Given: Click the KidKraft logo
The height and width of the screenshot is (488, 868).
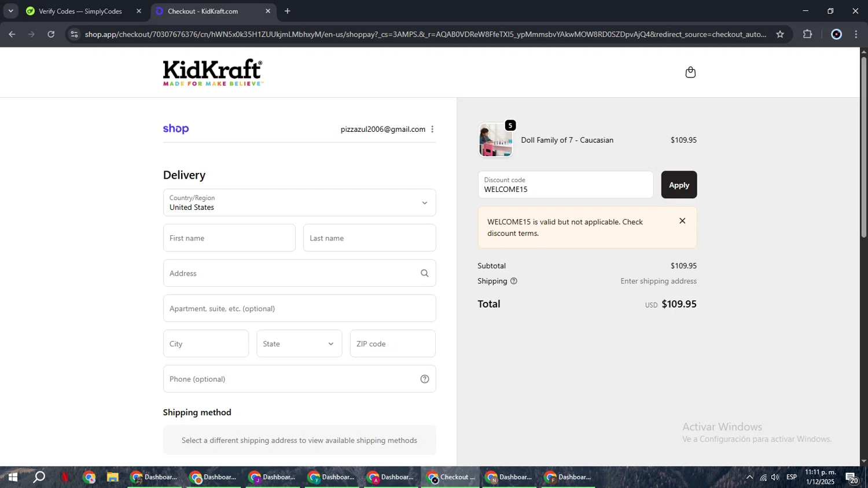Looking at the screenshot, I should point(213,72).
